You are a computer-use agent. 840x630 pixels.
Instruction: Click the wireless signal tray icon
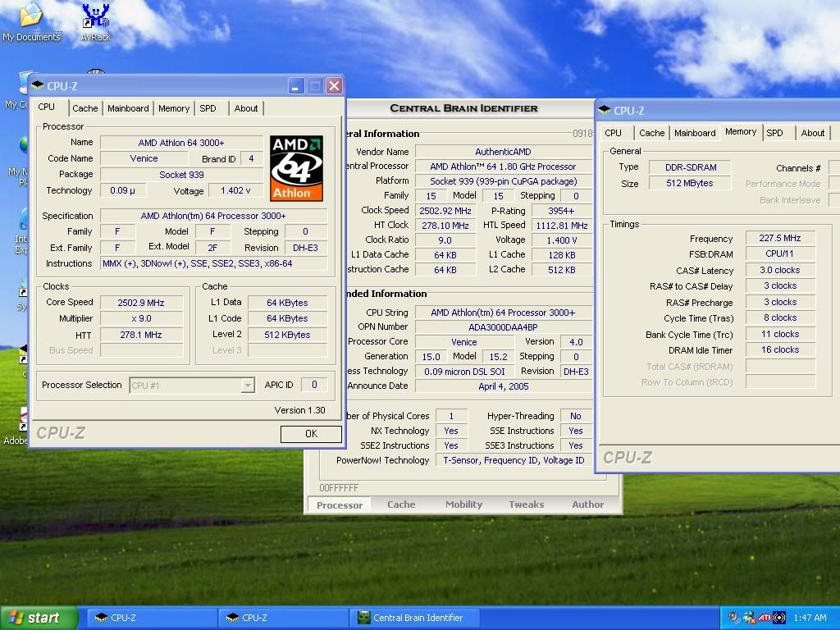[778, 618]
